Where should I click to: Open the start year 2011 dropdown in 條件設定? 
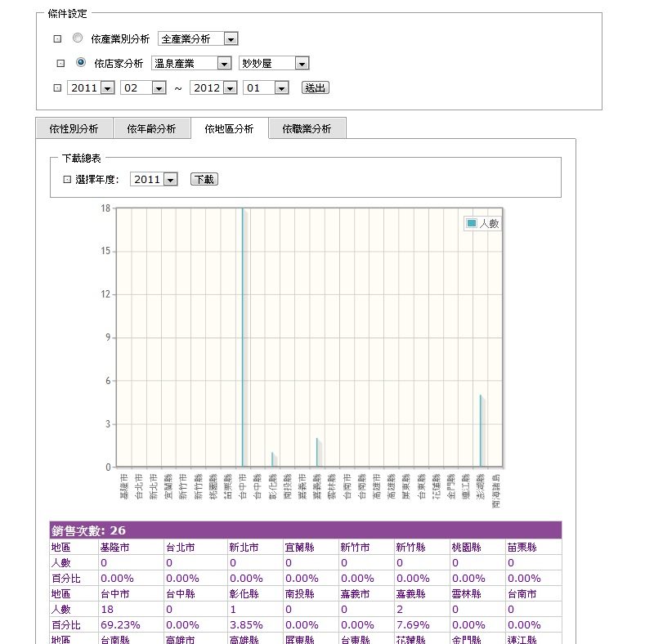coord(91,88)
